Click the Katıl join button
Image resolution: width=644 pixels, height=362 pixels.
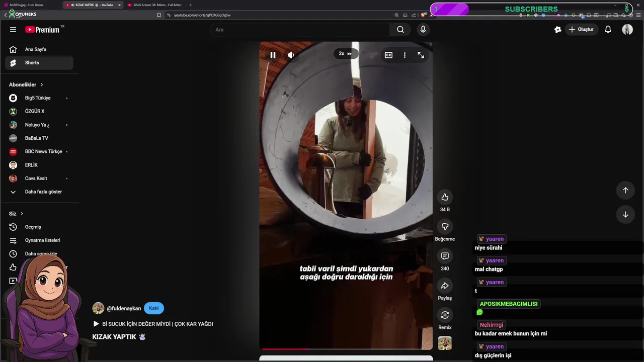click(154, 308)
